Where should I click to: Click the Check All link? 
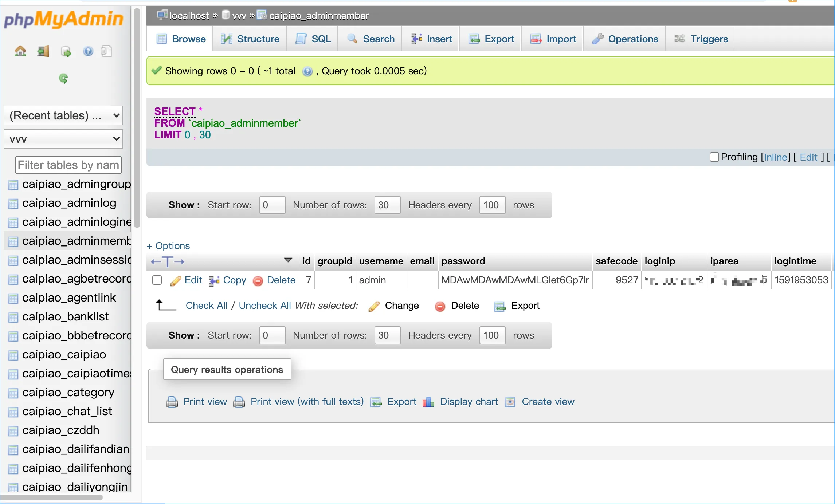pyautogui.click(x=206, y=306)
